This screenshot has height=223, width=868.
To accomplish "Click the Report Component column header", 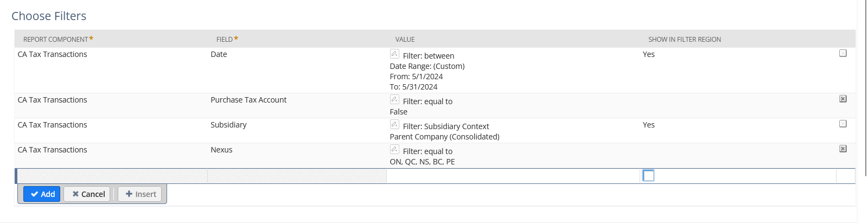I will [x=55, y=40].
